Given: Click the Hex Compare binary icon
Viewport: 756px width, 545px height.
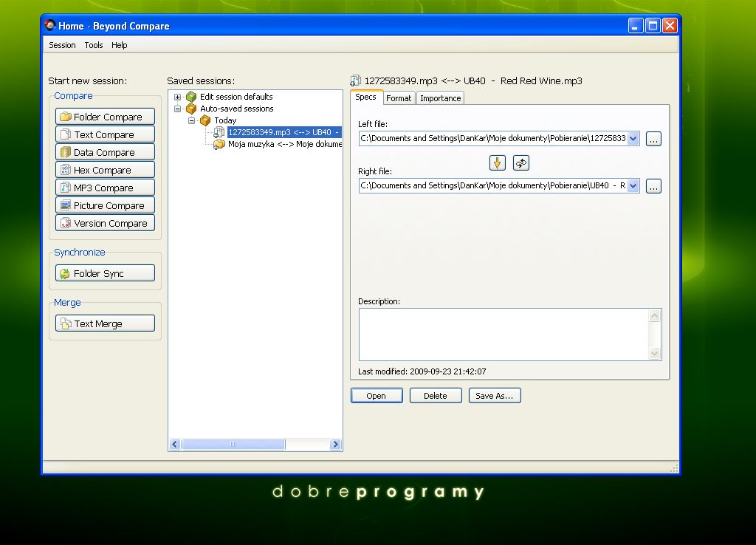Looking at the screenshot, I should (x=66, y=170).
